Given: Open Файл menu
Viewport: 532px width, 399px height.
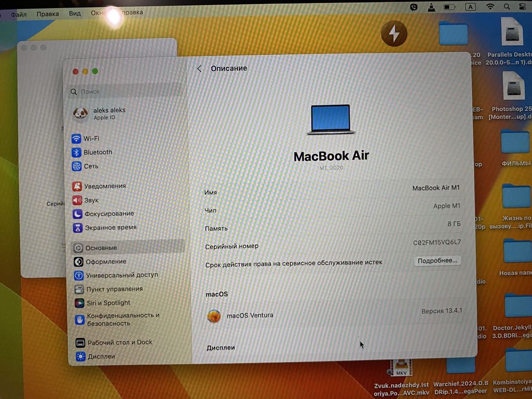Looking at the screenshot, I should click(18, 14).
